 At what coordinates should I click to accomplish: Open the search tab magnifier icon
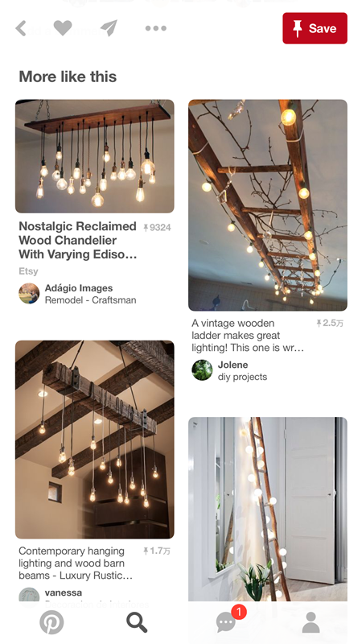pyautogui.click(x=137, y=622)
